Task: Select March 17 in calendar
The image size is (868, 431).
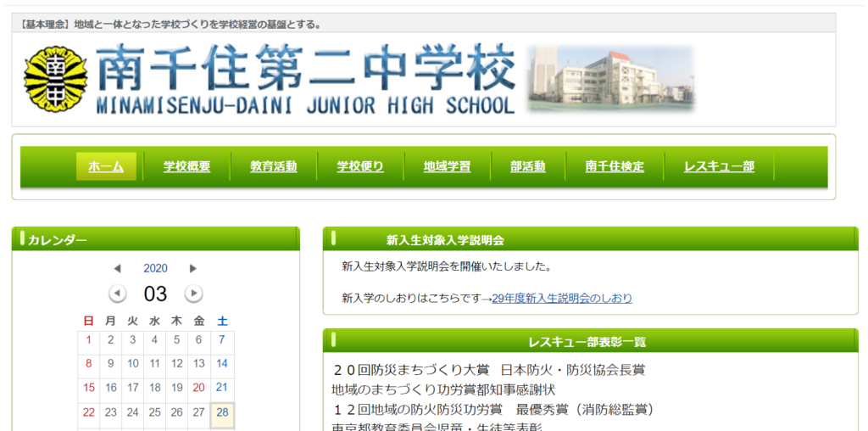Action: tap(132, 388)
